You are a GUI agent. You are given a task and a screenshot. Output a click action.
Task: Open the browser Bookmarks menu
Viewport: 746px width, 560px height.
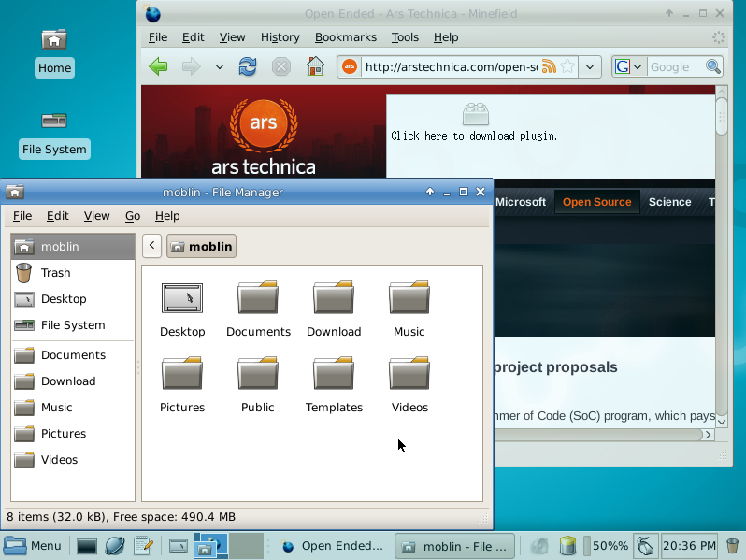click(345, 37)
